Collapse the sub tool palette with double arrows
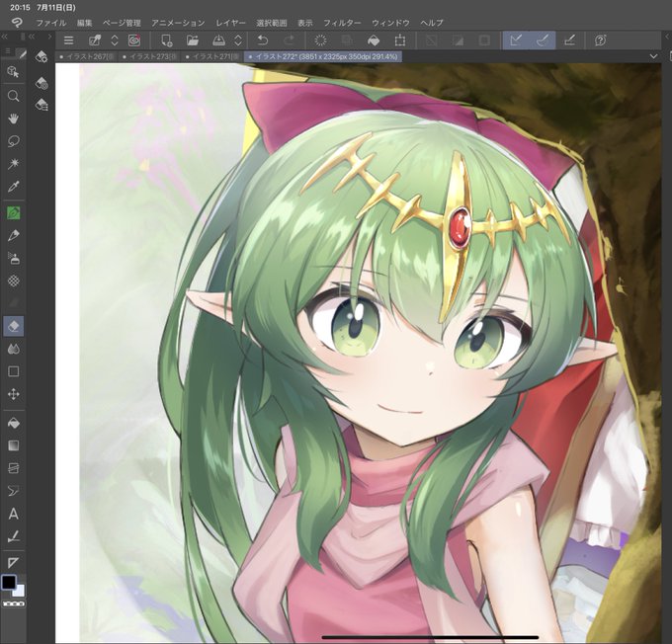672x644 pixels. tap(32, 37)
